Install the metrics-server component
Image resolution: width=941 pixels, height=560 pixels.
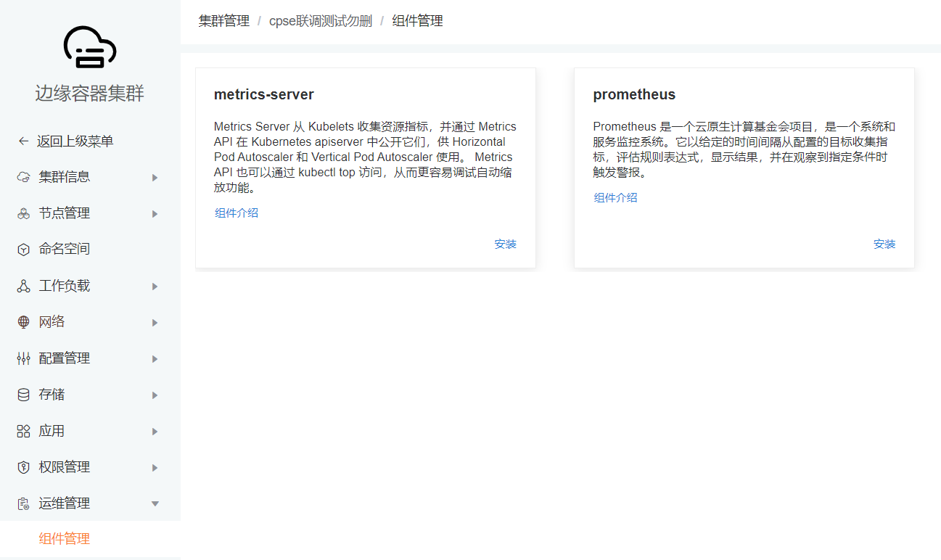[x=506, y=244]
